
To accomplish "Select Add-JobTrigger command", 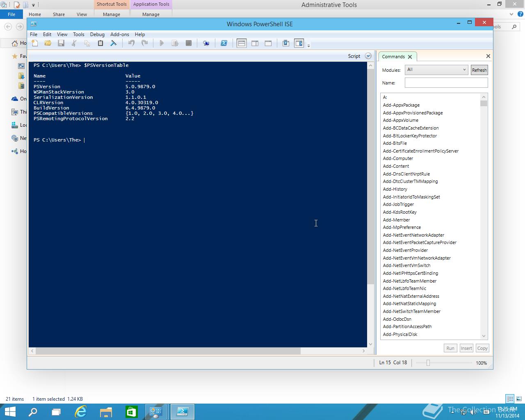I will [x=398, y=204].
